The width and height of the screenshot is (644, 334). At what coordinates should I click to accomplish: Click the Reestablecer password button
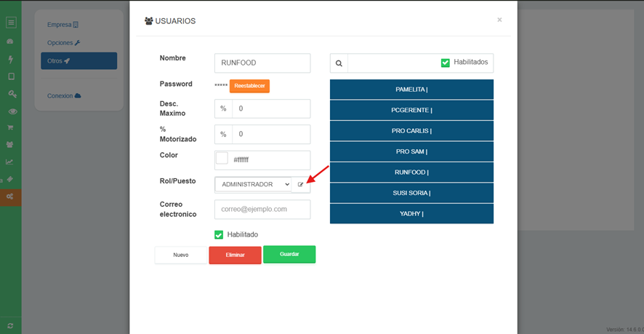249,86
